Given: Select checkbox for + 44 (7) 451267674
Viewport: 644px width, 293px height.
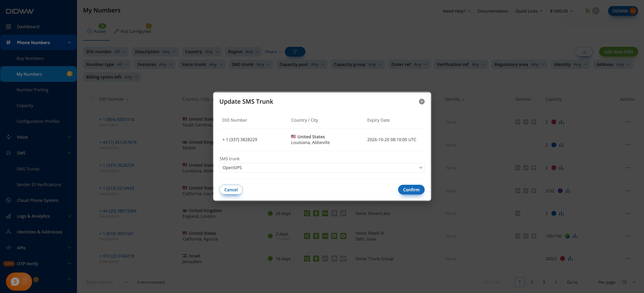Looking at the screenshot, I should 91,145.
